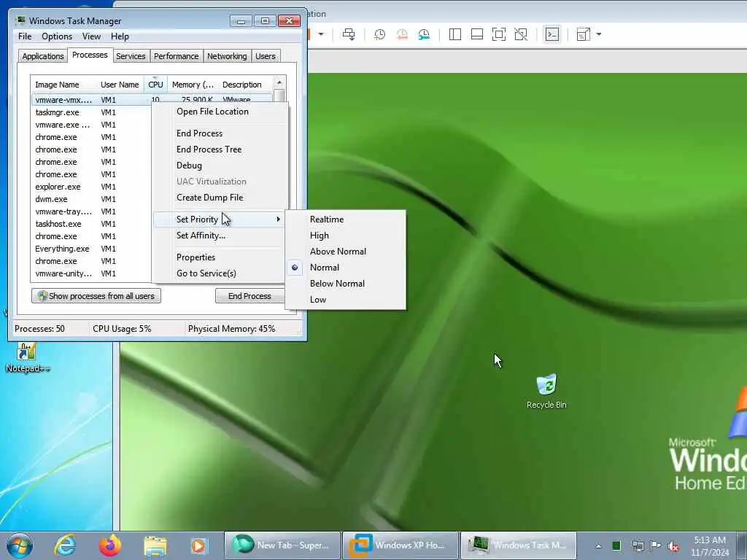Select Above Normal priority
Viewport: 747px width, 560px height.
pyautogui.click(x=346, y=252)
